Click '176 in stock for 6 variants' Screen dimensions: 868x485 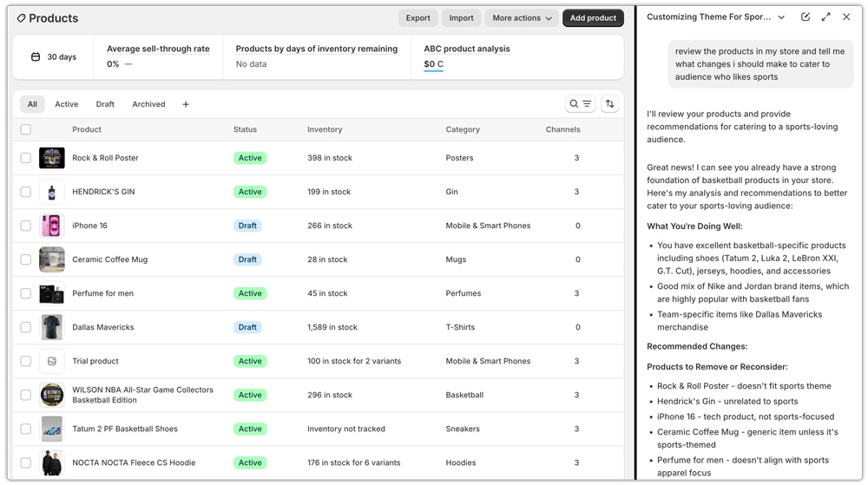point(354,463)
